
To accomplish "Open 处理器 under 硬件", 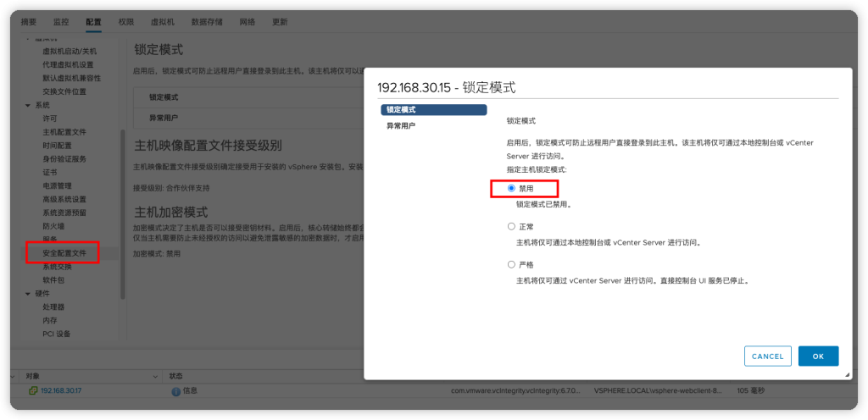I will click(53, 307).
